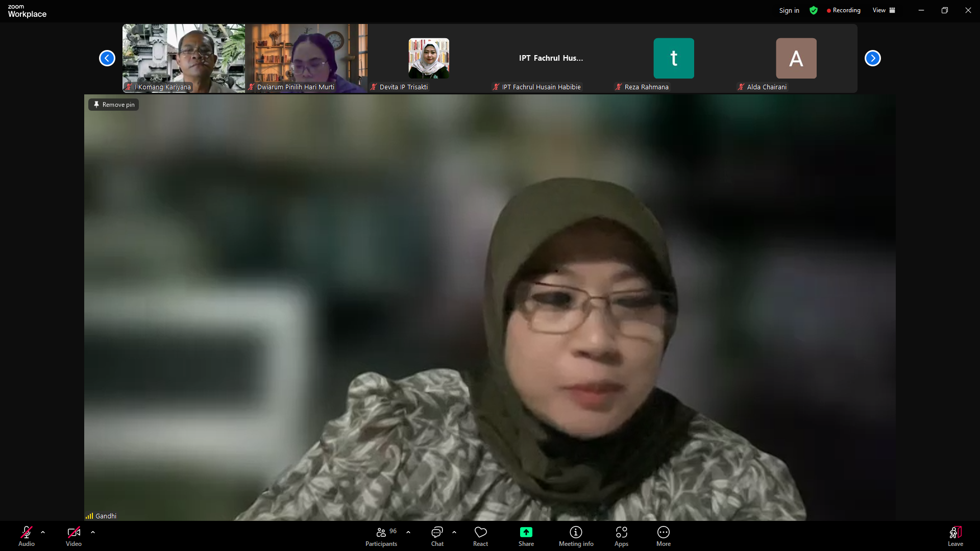Select Dwiarum Pinilih Hari Murti video thumbnail
This screenshot has height=551, width=980.
tap(306, 58)
